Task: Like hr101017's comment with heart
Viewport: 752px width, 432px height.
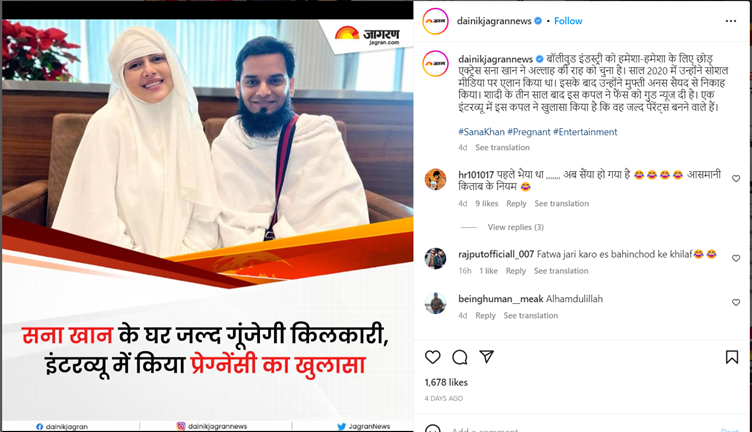Action: [x=736, y=178]
